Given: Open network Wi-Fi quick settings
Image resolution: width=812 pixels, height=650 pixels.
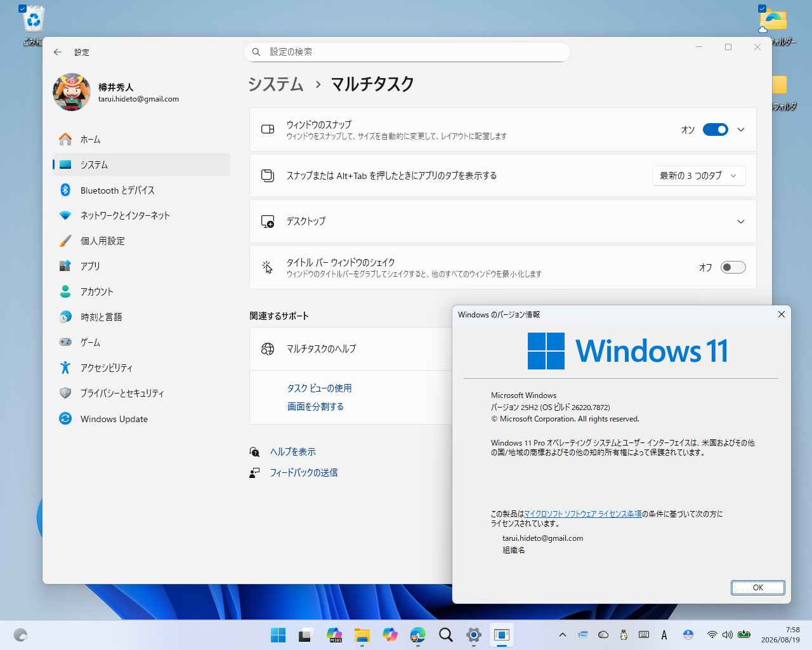Looking at the screenshot, I should point(712,635).
